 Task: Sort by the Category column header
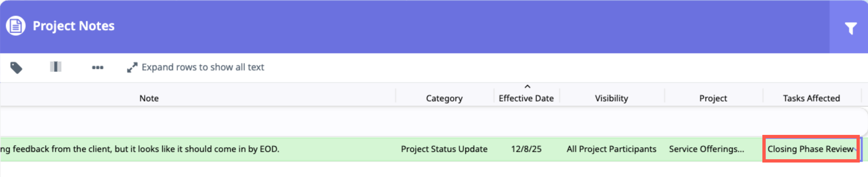point(444,98)
